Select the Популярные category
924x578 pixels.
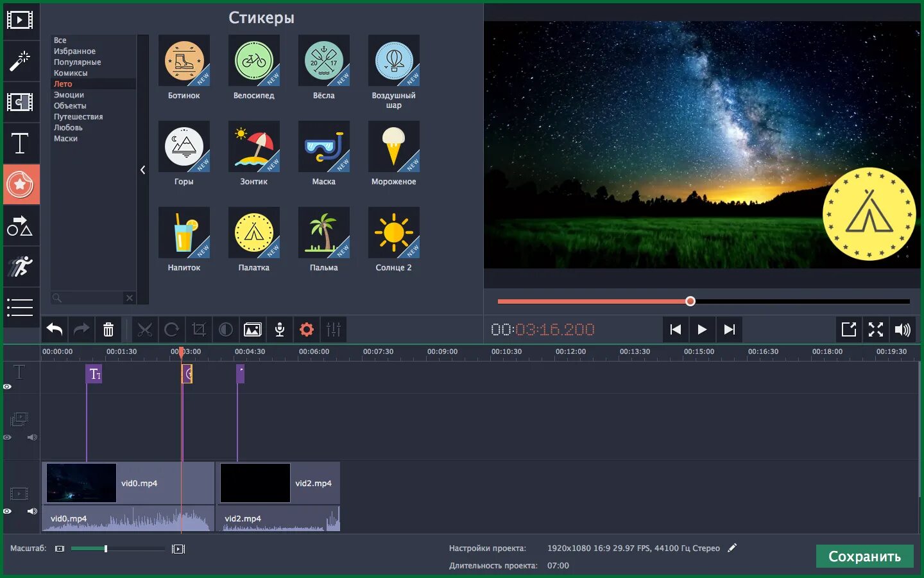click(77, 62)
